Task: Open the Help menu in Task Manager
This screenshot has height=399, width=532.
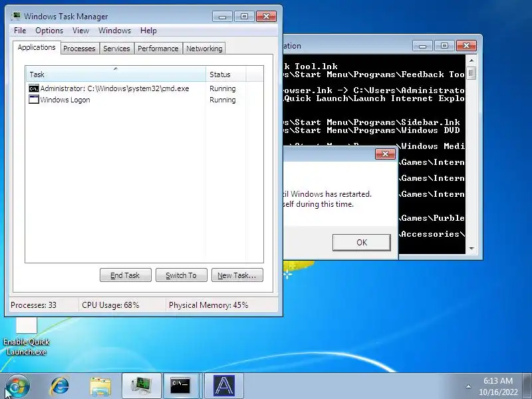Action: (148, 31)
